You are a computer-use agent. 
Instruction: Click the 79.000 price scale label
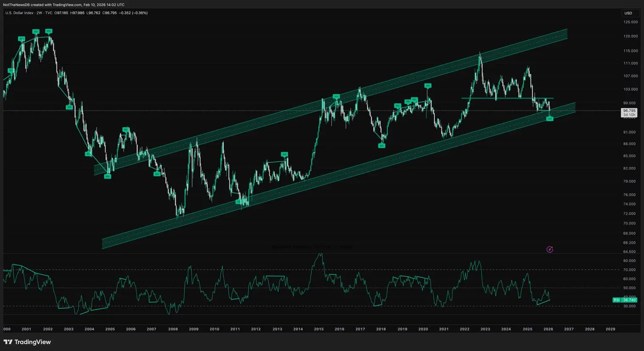tap(630, 181)
